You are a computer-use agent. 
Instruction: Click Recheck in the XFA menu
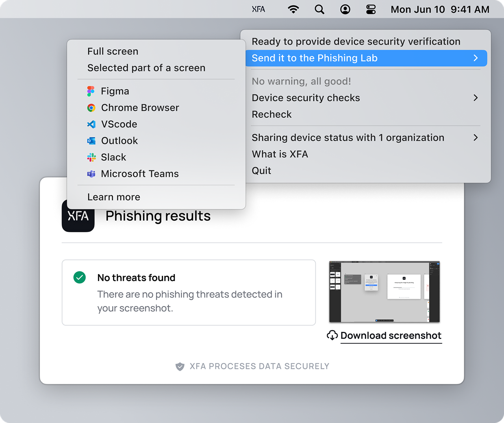[366, 114]
